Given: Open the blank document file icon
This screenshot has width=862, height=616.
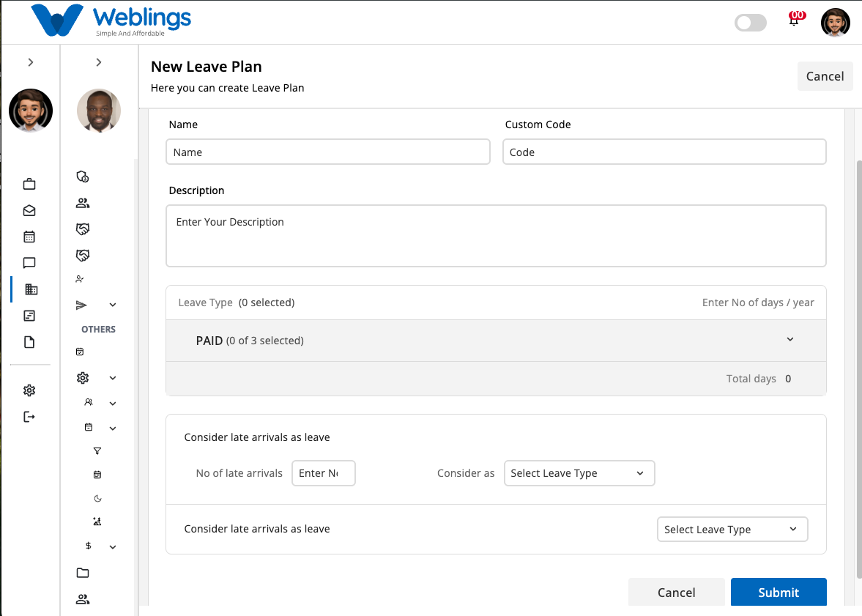Looking at the screenshot, I should pyautogui.click(x=29, y=342).
